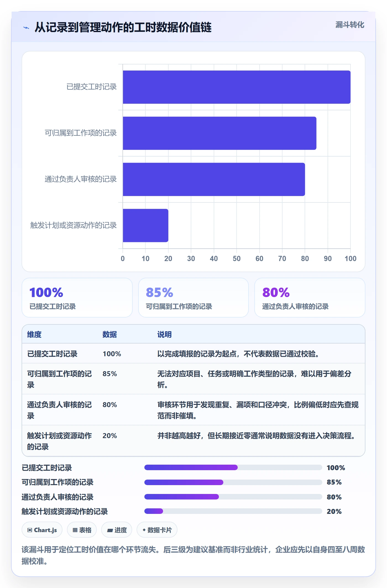This screenshot has height=588, width=387.
Task: Click the 触发计划或资源动作的记录 chart bar
Action: click(x=145, y=225)
